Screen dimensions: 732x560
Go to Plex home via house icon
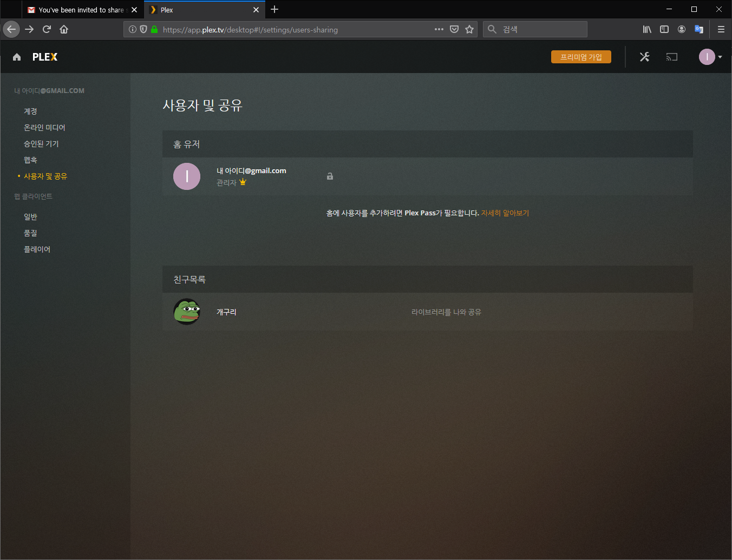tap(17, 57)
